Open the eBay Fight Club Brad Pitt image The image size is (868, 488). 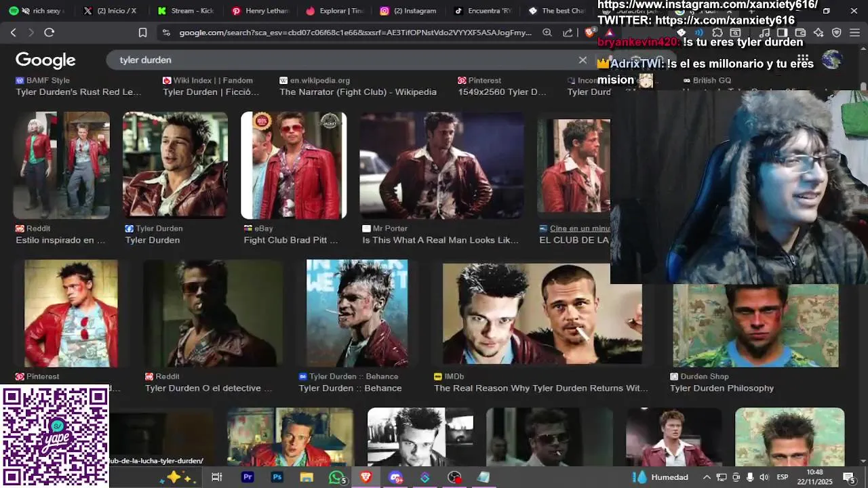pos(294,165)
